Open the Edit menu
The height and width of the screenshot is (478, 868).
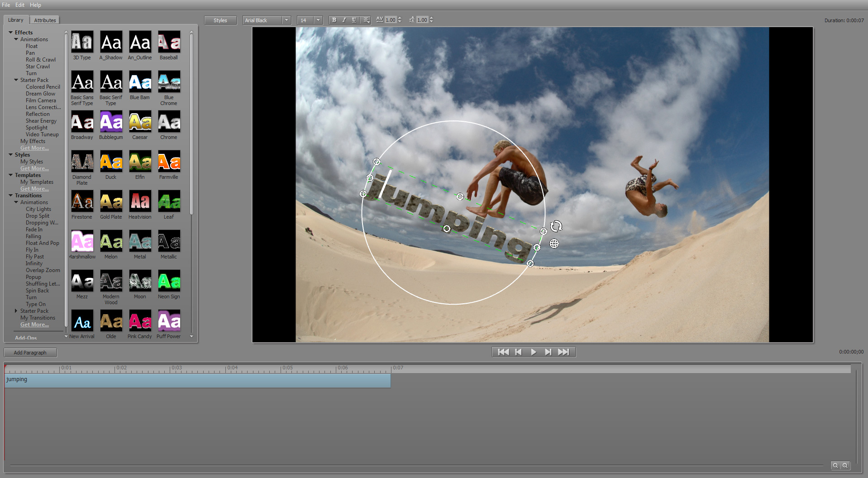click(19, 5)
